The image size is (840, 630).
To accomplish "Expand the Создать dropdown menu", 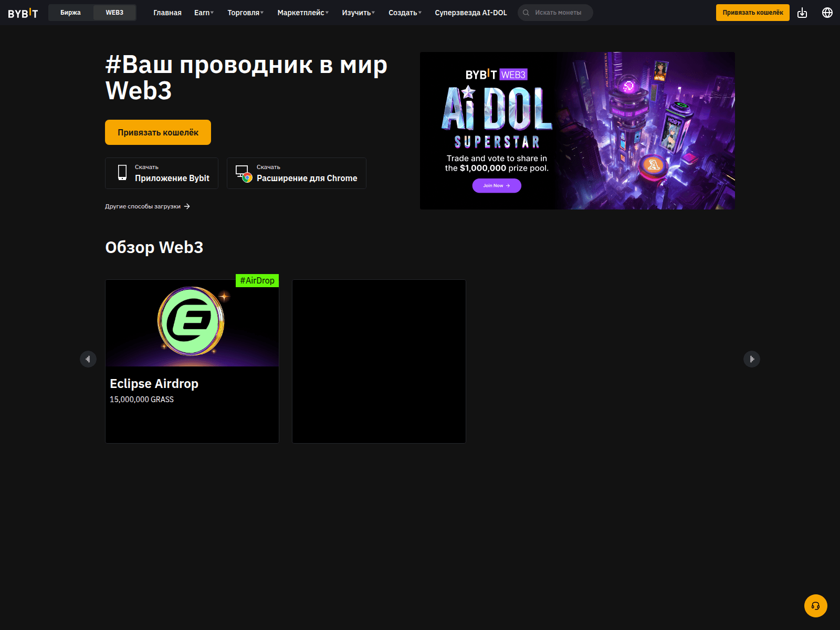I will tap(405, 13).
